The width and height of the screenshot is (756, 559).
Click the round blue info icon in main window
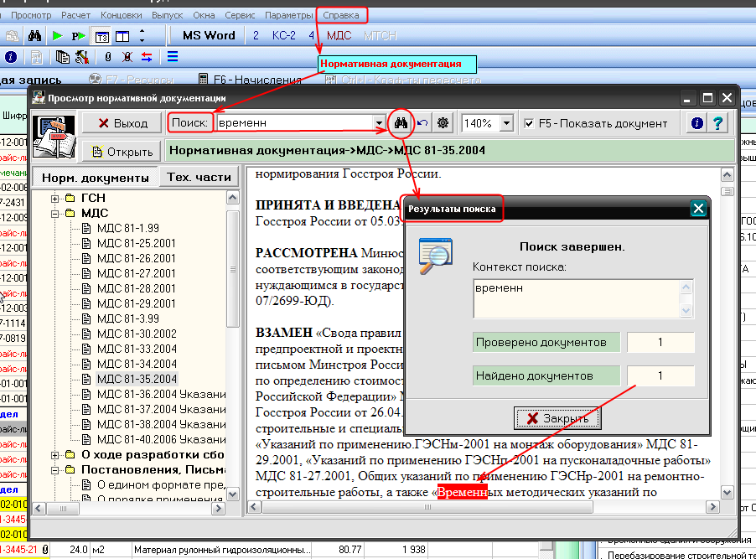(11, 57)
